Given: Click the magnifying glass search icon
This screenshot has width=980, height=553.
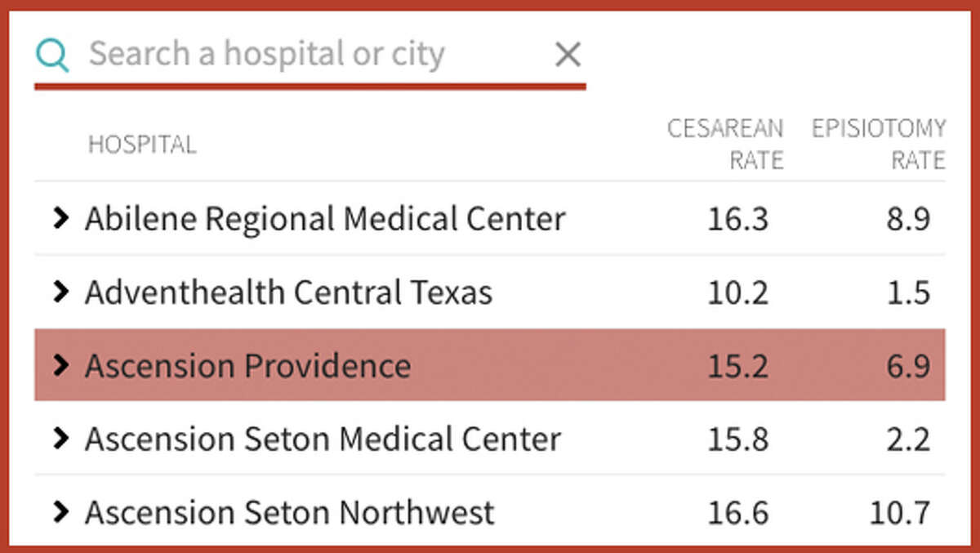Looking at the screenshot, I should [51, 54].
